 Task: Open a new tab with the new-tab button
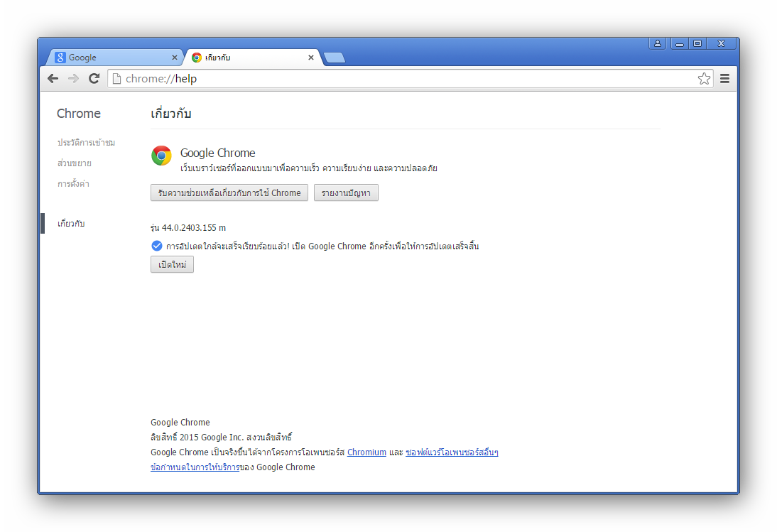[335, 58]
